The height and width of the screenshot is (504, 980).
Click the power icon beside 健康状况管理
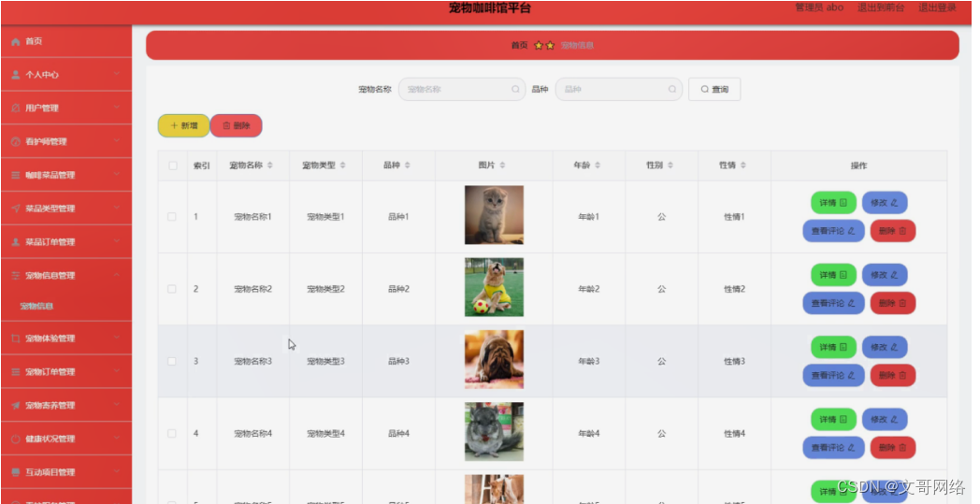pyautogui.click(x=16, y=439)
